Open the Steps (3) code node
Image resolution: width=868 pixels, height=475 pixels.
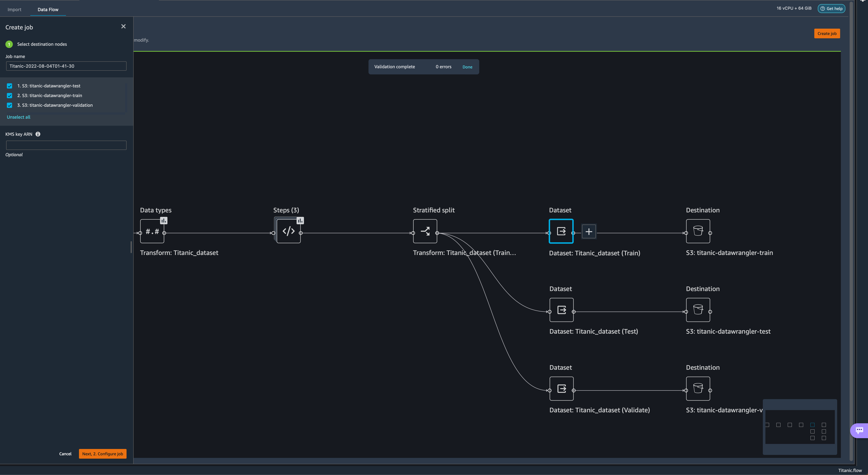tap(288, 231)
